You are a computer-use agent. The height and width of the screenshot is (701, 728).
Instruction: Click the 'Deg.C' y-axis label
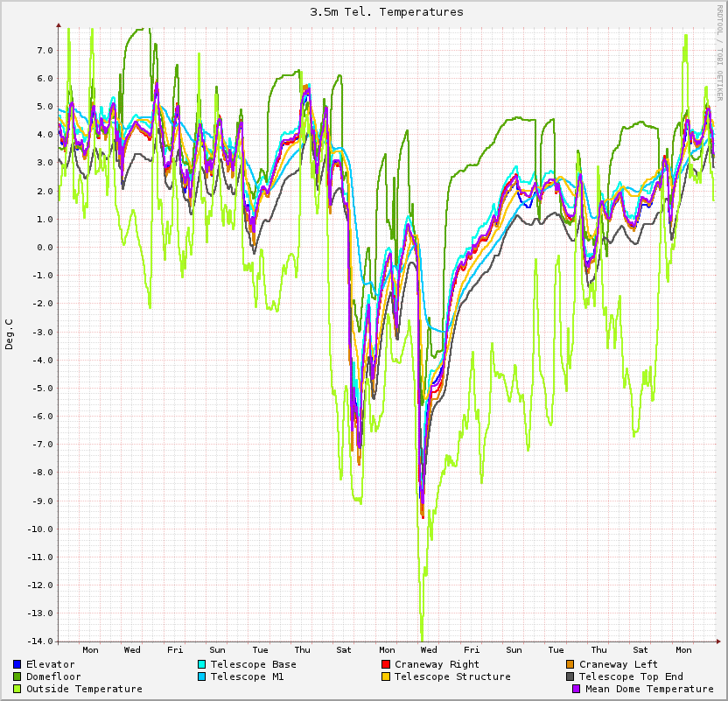[x=10, y=334]
